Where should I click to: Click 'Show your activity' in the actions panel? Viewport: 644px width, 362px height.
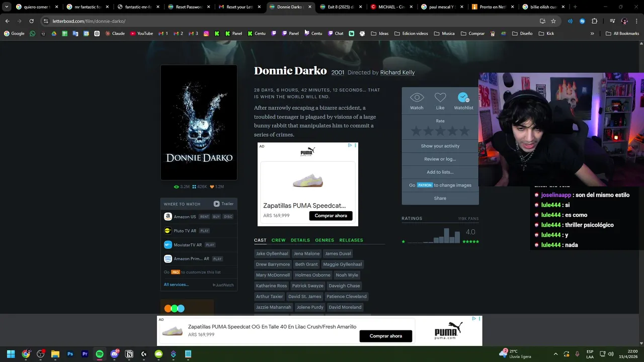(440, 146)
